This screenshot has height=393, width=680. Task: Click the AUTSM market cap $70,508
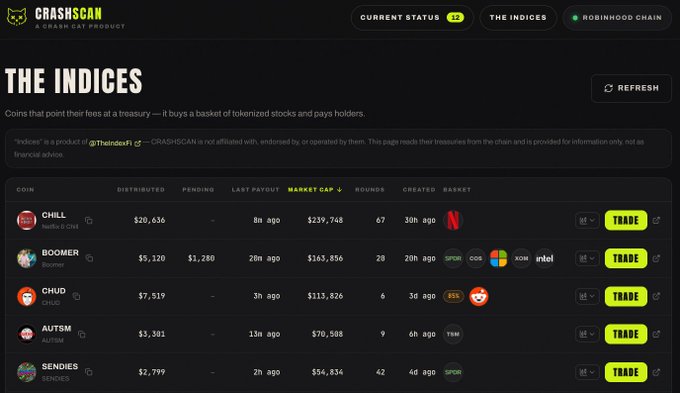(327, 334)
